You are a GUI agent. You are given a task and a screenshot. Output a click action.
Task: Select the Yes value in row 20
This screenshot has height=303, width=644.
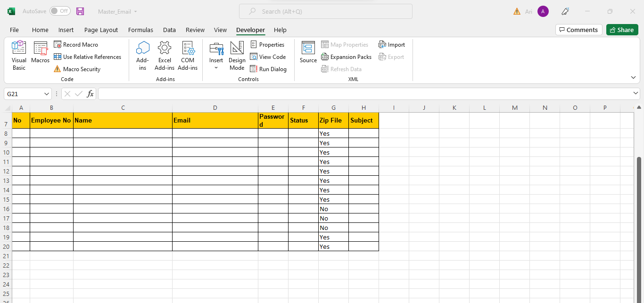point(333,246)
